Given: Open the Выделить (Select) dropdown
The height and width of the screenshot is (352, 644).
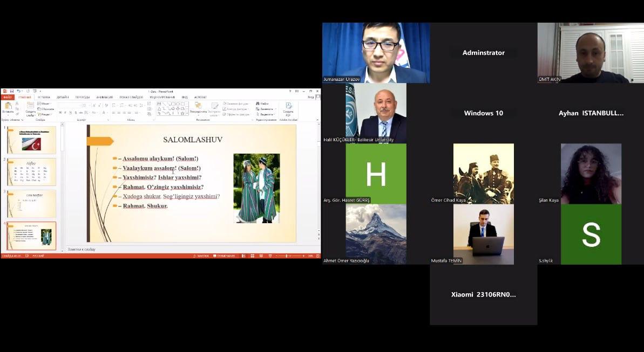Looking at the screenshot, I should (266, 114).
